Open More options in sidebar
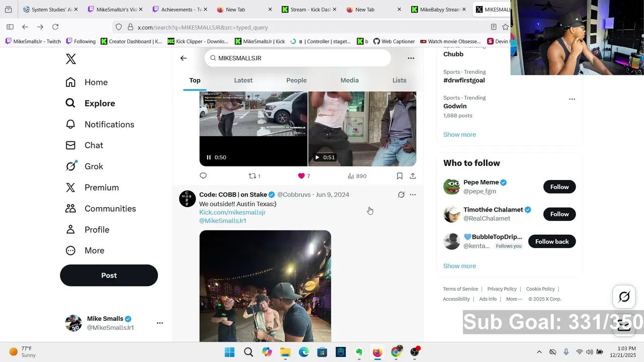The width and height of the screenshot is (644, 362). [85, 251]
